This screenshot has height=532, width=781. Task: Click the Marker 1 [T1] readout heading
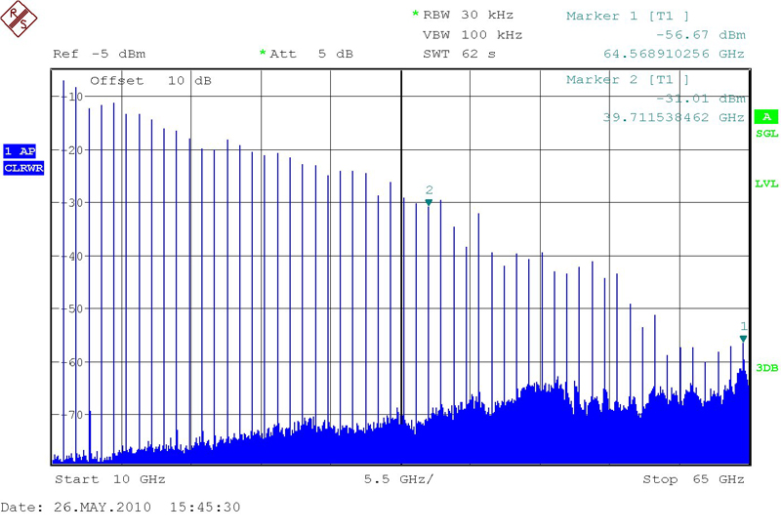pyautogui.click(x=628, y=16)
